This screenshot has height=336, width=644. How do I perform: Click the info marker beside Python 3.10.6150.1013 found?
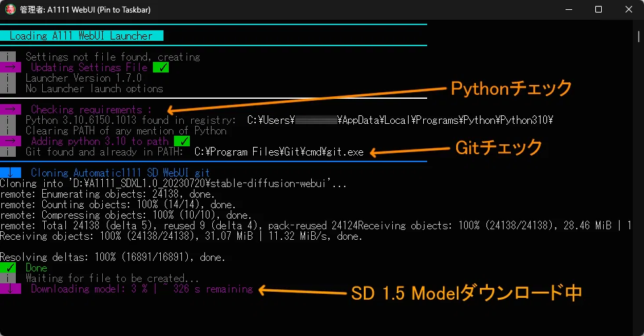pyautogui.click(x=8, y=120)
